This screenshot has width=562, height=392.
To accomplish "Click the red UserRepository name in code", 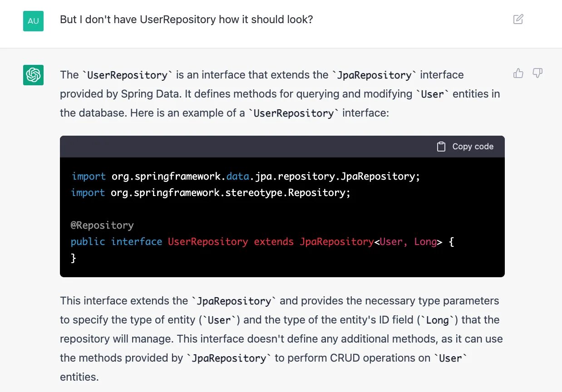I will click(208, 241).
